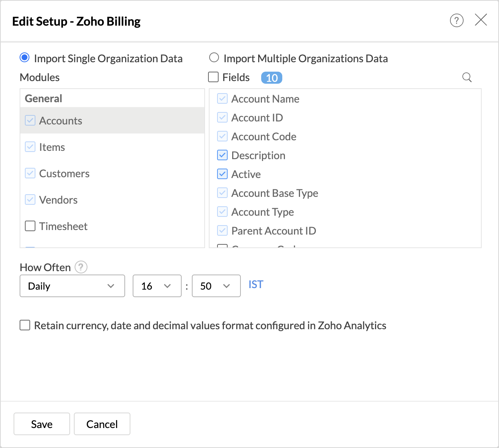
Task: Toggle the Fields select-all checkbox
Action: [x=213, y=77]
